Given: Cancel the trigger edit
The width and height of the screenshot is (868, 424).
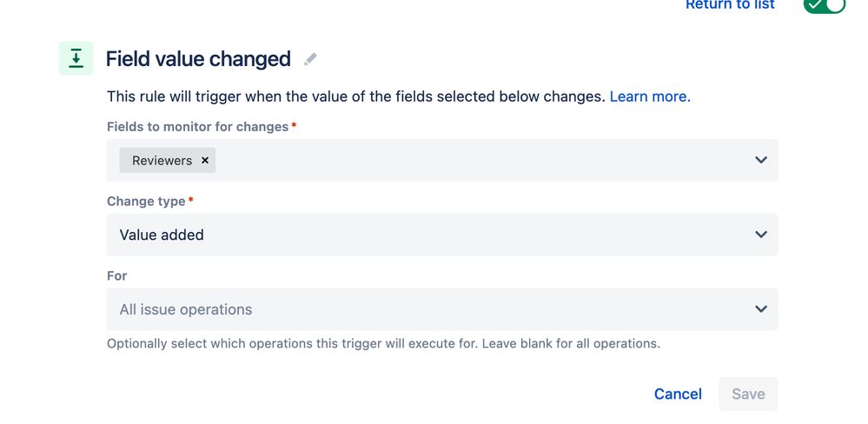Looking at the screenshot, I should [678, 394].
